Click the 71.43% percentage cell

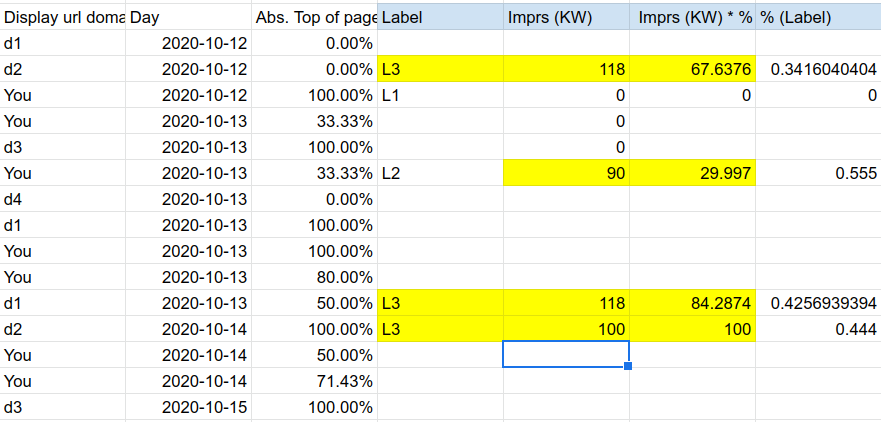(x=315, y=381)
